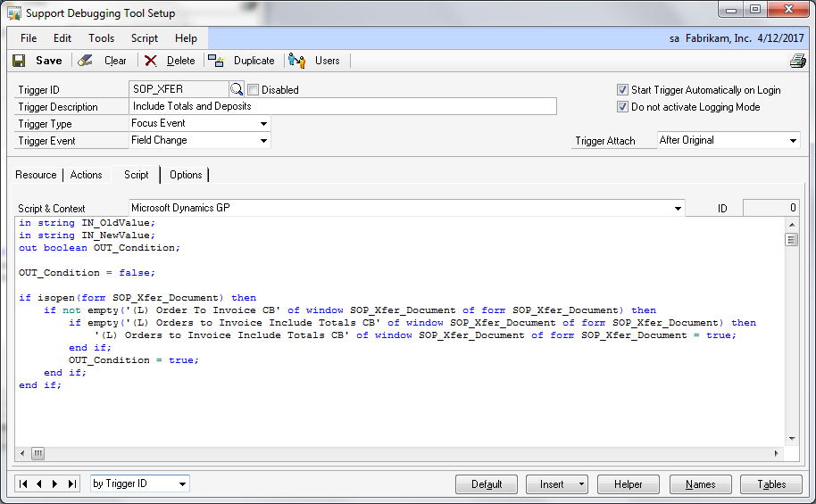
Task: Click the 'OUT_Condition = false;' script line
Action: pos(87,273)
